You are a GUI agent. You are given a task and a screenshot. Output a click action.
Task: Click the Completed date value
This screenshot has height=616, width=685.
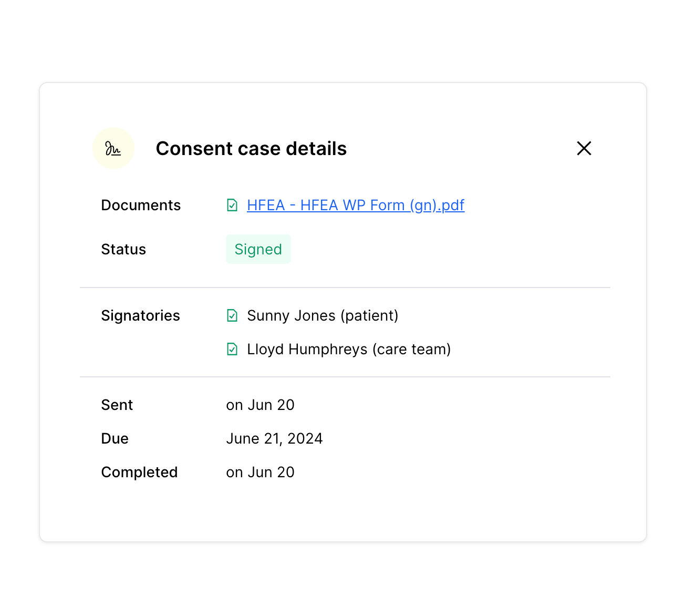coord(260,472)
